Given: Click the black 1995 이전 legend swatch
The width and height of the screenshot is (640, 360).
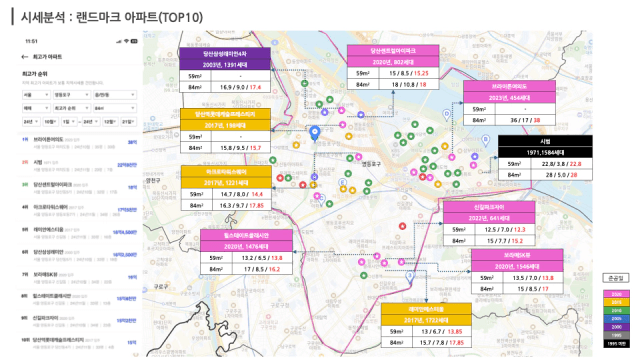Looking at the screenshot, I should click(x=616, y=344).
